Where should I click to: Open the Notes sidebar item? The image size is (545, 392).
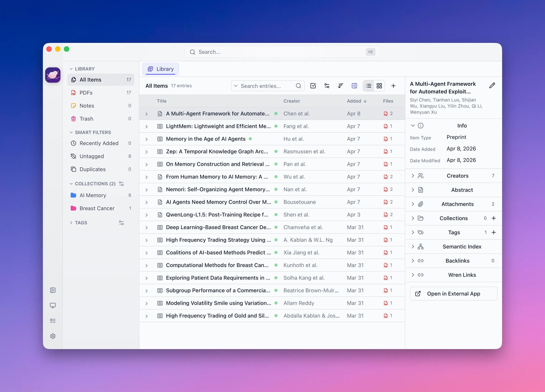tap(101, 106)
